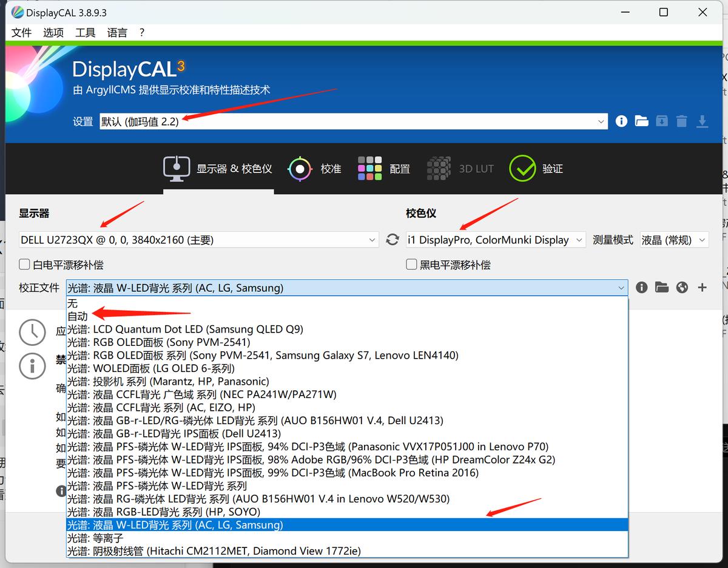Open the ? help menu
The height and width of the screenshot is (568, 728).
click(x=142, y=33)
